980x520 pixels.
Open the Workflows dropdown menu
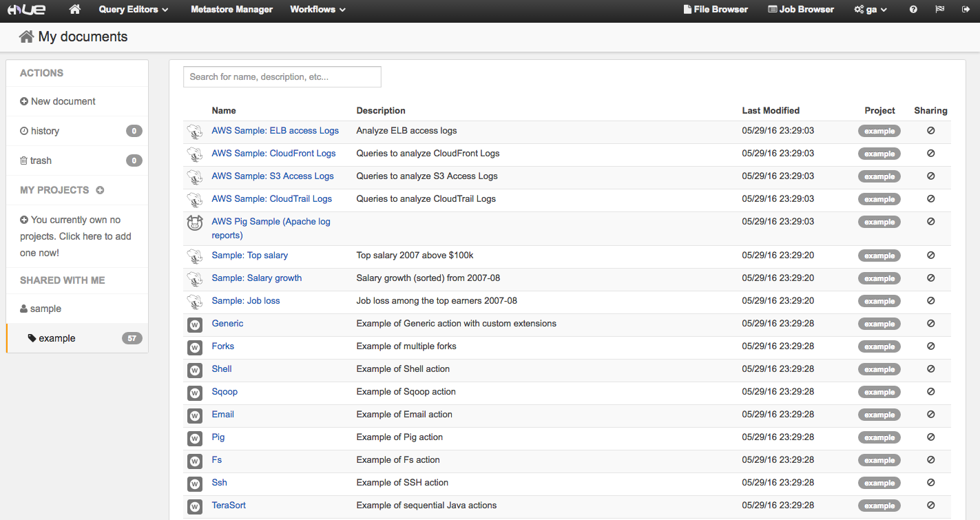coord(317,10)
